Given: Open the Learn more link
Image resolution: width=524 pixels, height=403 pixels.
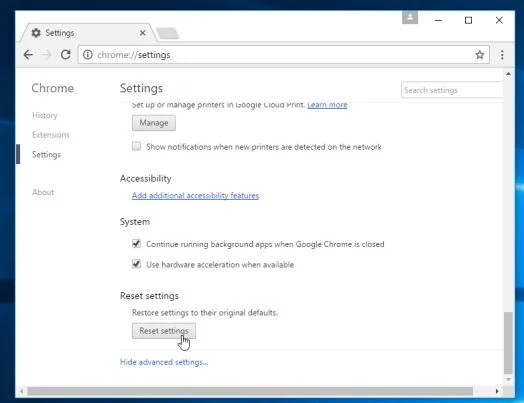Looking at the screenshot, I should 327,105.
